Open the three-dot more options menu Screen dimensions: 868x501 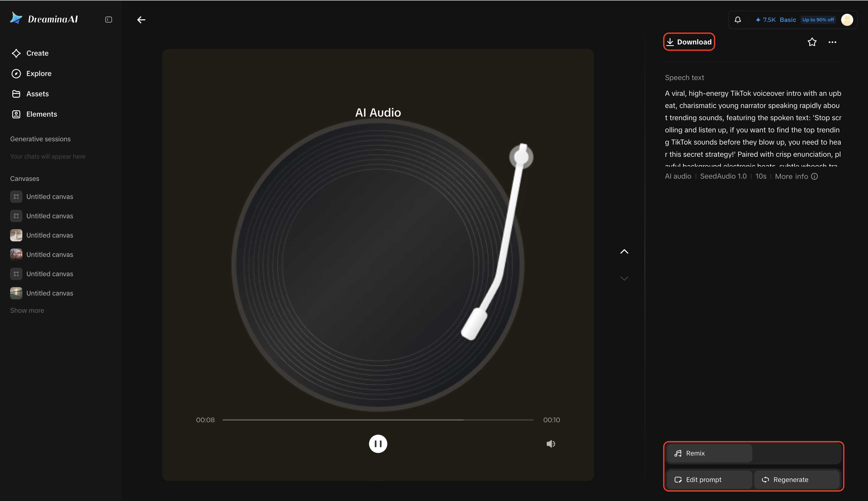832,42
